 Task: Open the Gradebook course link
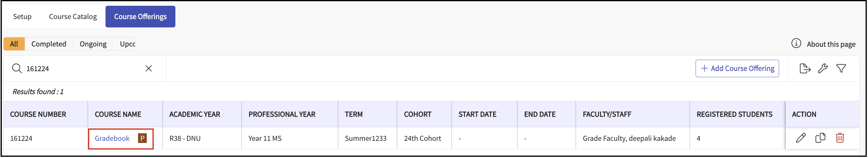point(112,138)
